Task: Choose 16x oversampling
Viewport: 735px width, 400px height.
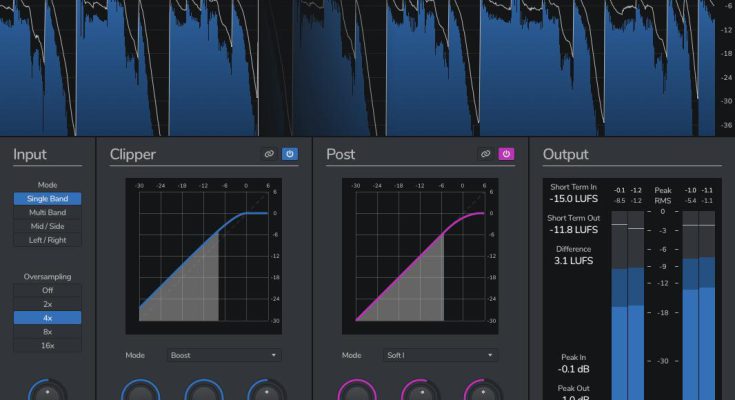Action: coord(47,346)
